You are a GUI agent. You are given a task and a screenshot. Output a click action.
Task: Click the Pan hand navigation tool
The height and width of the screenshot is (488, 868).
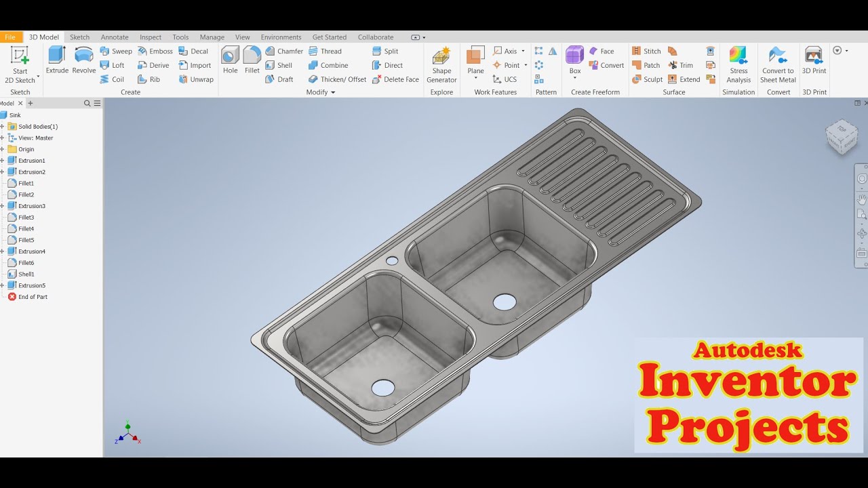[x=862, y=199]
